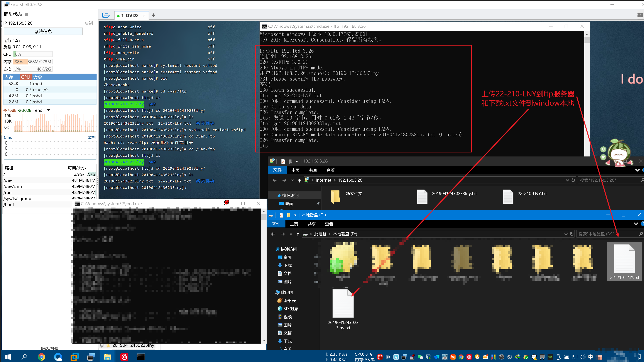Sort process list by CPU column
Image resolution: width=644 pixels, height=362 pixels.
click(x=26, y=77)
